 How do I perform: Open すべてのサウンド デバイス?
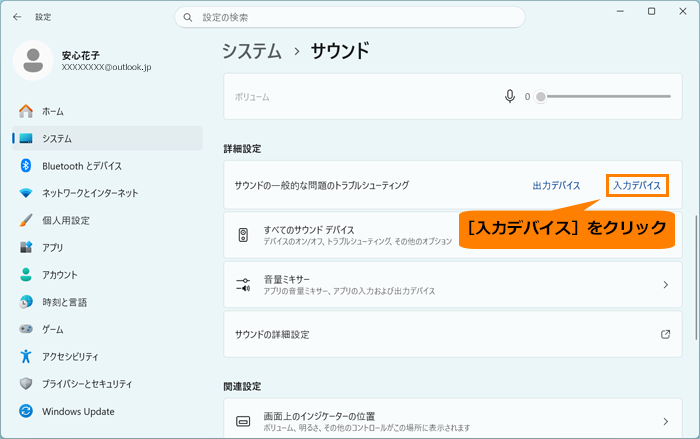(453, 235)
